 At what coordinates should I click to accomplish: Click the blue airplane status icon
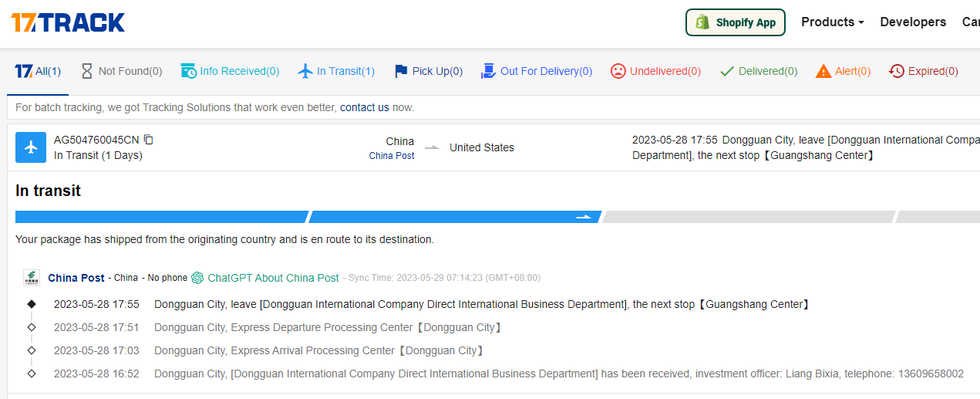[x=31, y=147]
